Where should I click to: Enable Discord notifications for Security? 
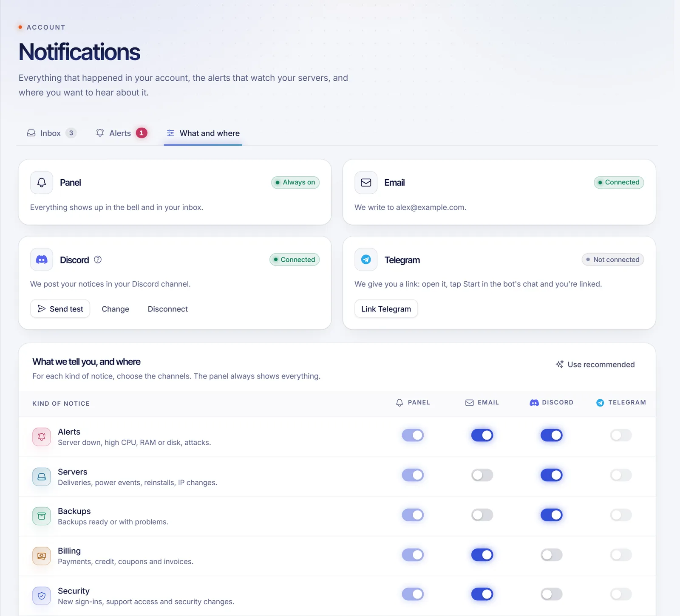[x=551, y=594]
